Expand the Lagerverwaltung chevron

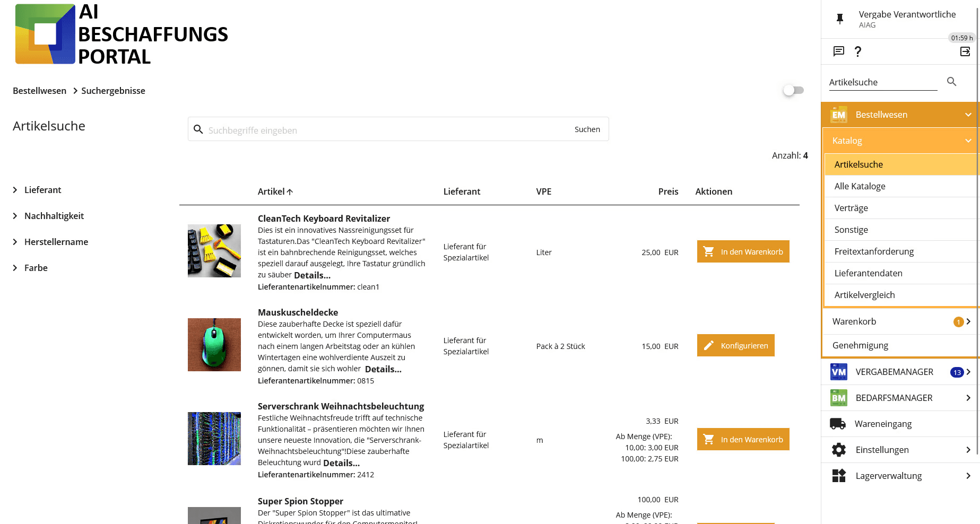(968, 476)
